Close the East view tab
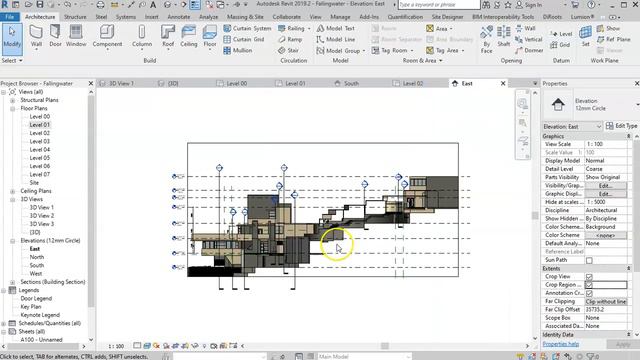This screenshot has width=640, height=360. [x=503, y=83]
